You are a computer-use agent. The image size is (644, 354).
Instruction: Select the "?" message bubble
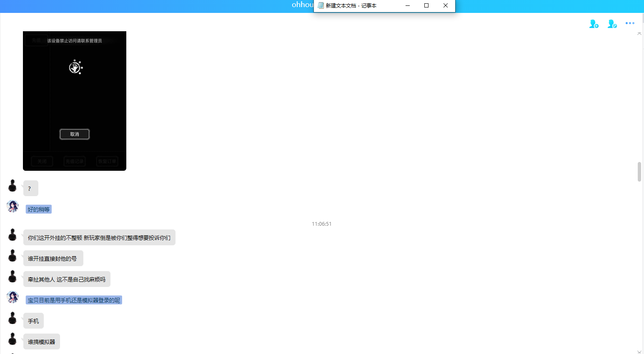(31, 188)
